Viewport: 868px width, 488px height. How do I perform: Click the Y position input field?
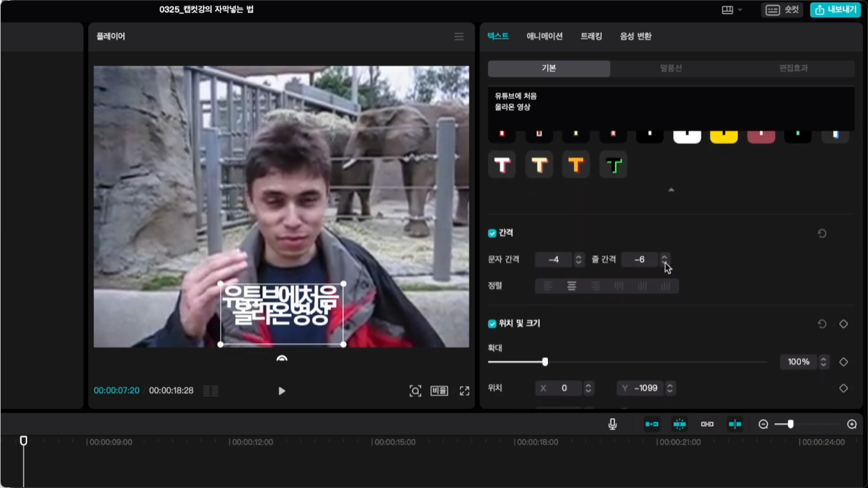click(641, 388)
